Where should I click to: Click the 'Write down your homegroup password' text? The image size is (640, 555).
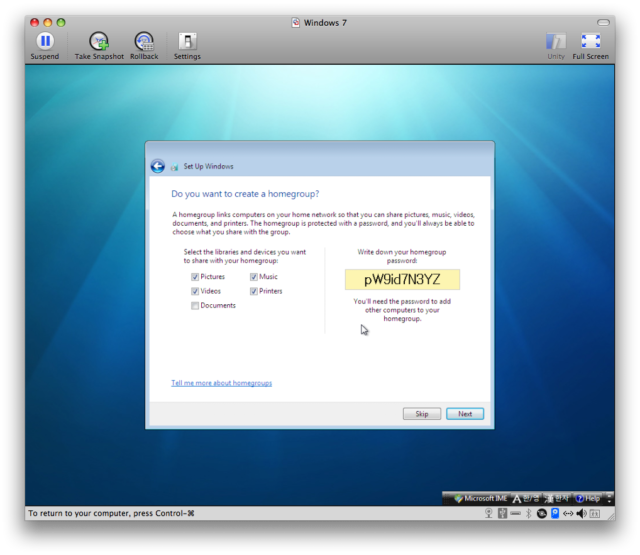[402, 256]
